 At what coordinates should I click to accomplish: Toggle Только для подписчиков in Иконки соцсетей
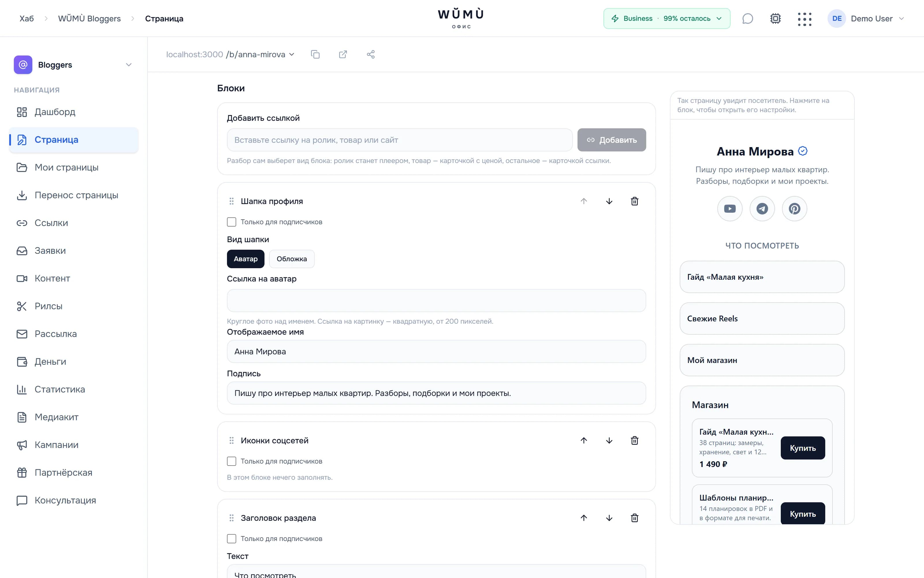231,462
